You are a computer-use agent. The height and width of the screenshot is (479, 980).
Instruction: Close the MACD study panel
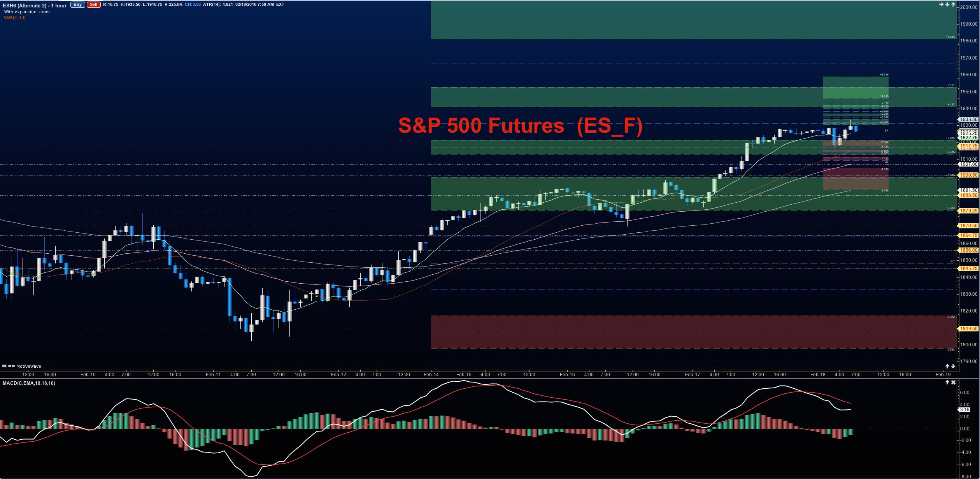pos(953,382)
